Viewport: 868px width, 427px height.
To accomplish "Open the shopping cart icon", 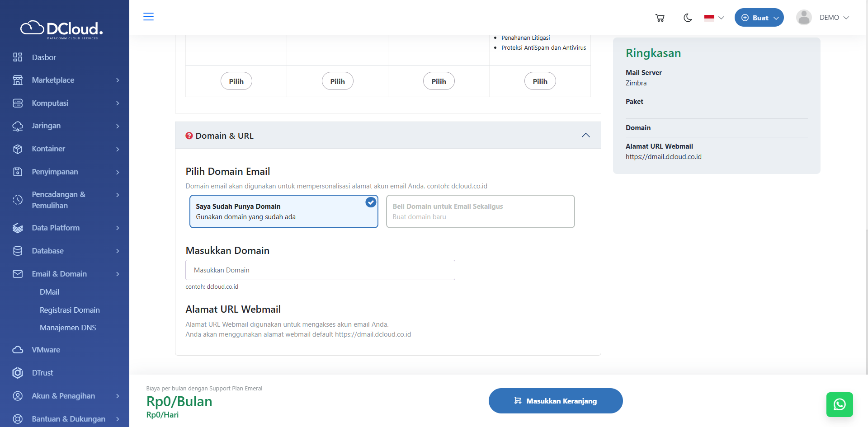I will 660,18.
